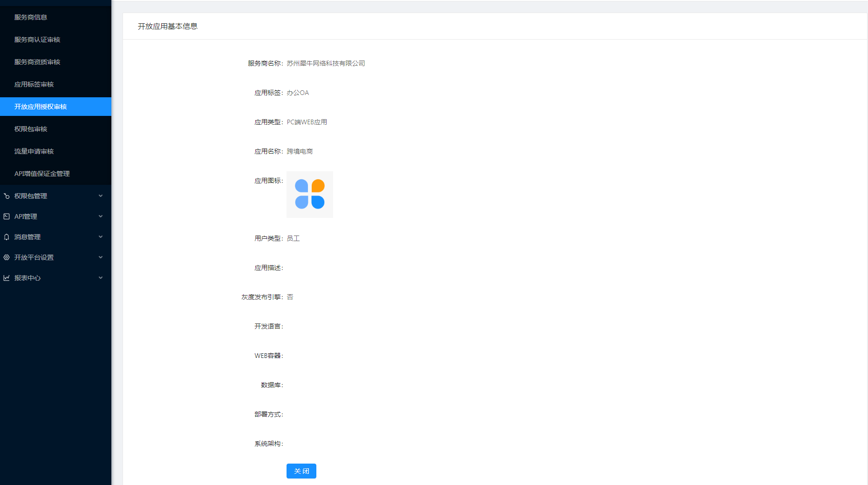
Task: Expand 权限包管理 with its chevron arrow
Action: (x=101, y=196)
